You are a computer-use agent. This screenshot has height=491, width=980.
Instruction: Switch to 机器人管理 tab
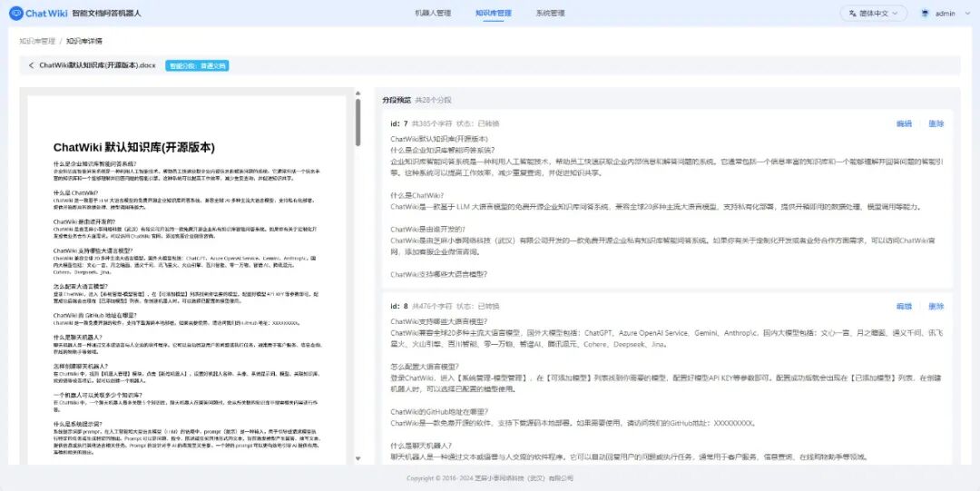tap(433, 13)
